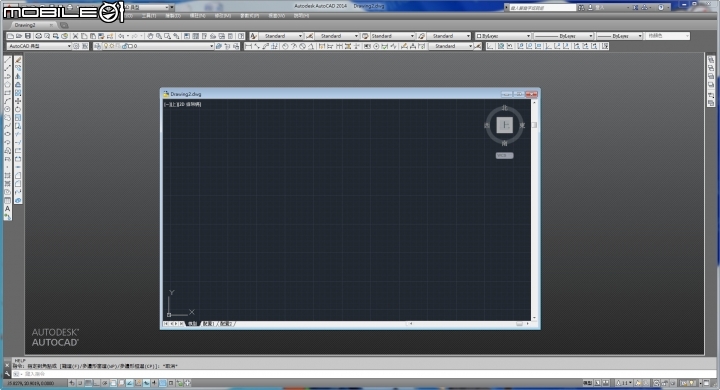
Task: Click the Cut scissors icon
Action: (76, 36)
